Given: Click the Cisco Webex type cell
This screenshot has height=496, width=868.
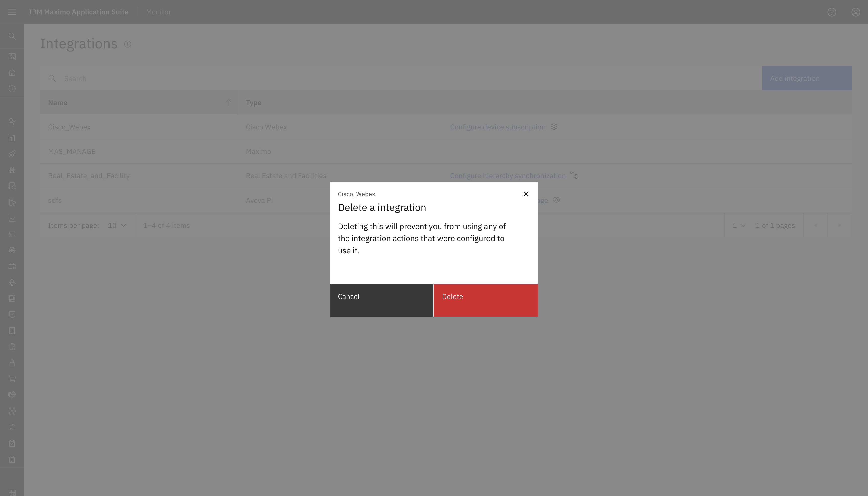Looking at the screenshot, I should pos(266,127).
